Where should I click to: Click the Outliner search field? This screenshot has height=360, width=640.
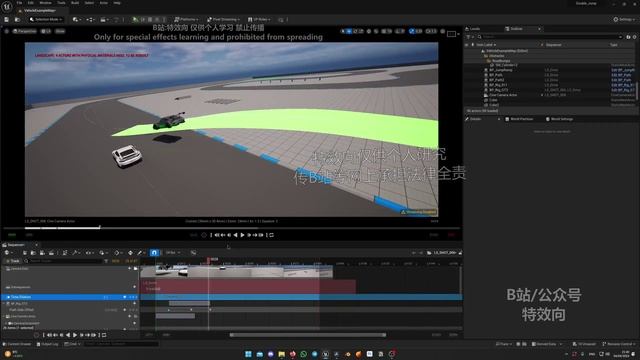[550, 37]
